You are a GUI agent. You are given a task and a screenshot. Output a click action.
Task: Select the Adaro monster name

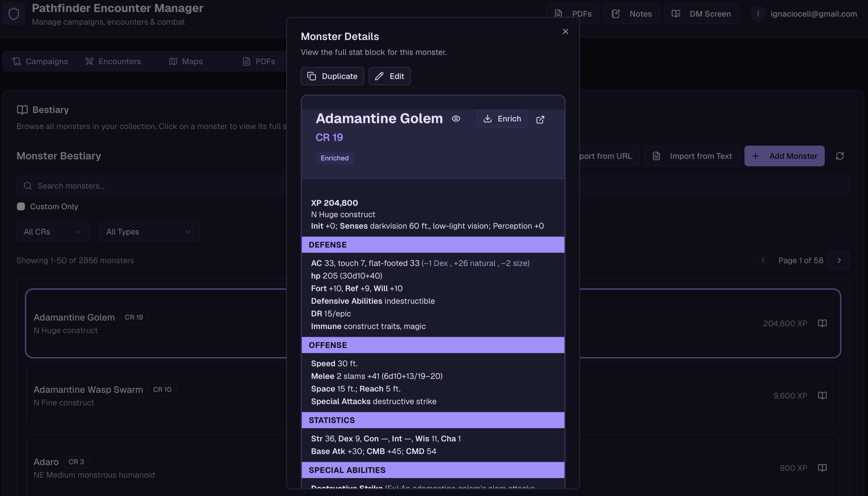coord(46,462)
